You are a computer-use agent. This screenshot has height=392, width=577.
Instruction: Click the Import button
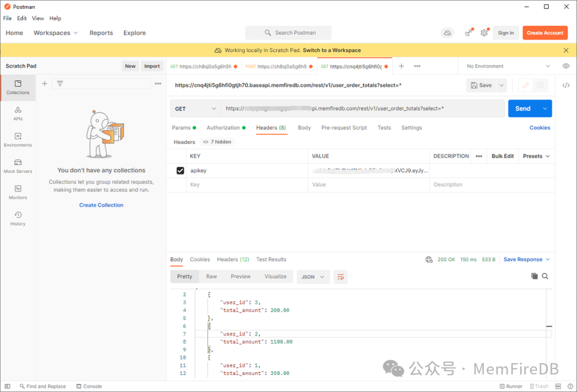[152, 66]
